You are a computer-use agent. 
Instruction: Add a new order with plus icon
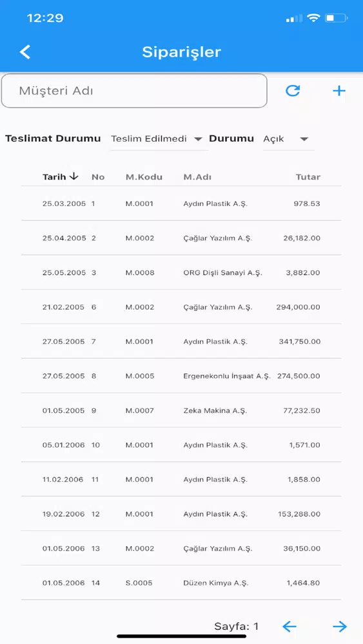point(339,91)
